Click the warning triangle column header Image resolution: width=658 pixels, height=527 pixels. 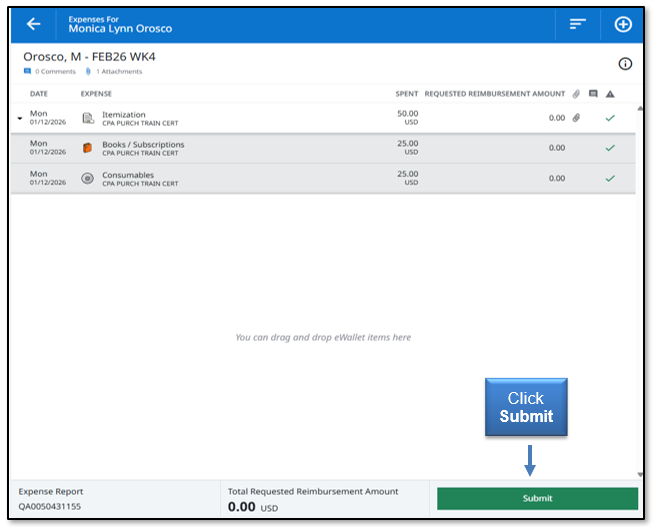(610, 94)
